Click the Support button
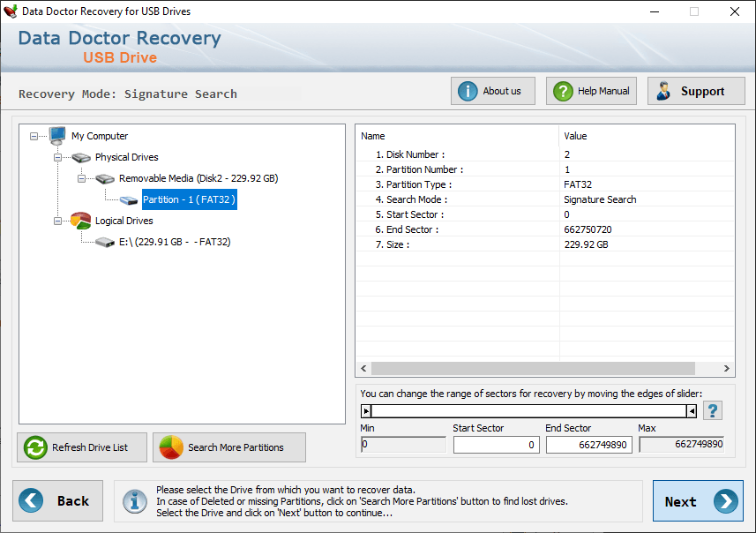 coord(696,91)
